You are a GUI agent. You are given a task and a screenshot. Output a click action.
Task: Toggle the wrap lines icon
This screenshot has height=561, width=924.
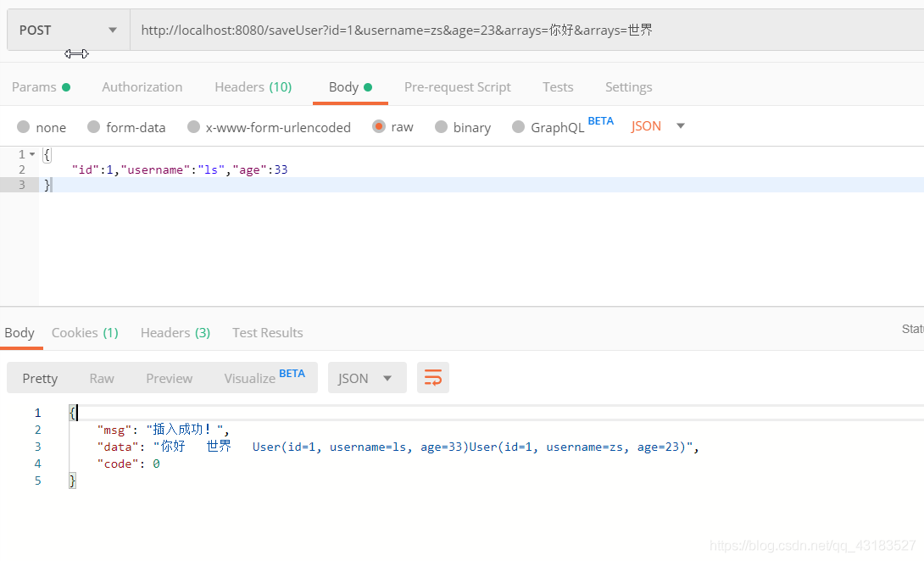tap(433, 378)
